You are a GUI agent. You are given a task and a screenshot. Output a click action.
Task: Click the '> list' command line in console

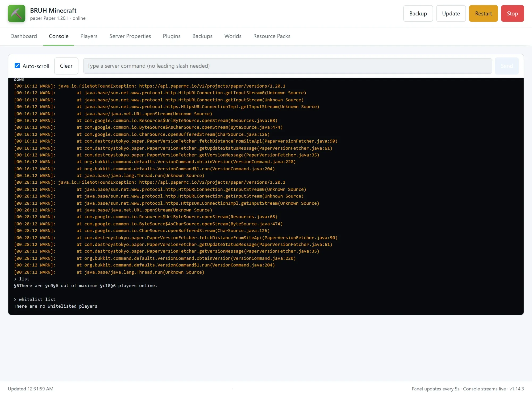click(22, 279)
